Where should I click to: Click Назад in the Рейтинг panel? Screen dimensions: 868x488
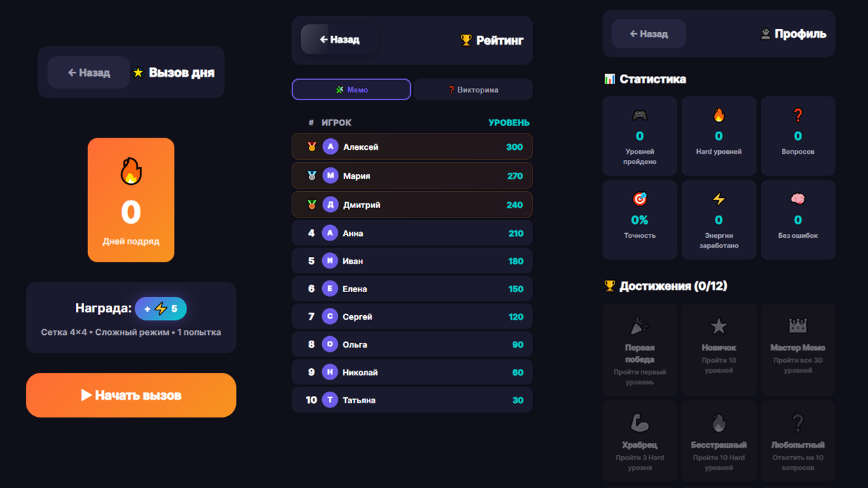(x=339, y=39)
